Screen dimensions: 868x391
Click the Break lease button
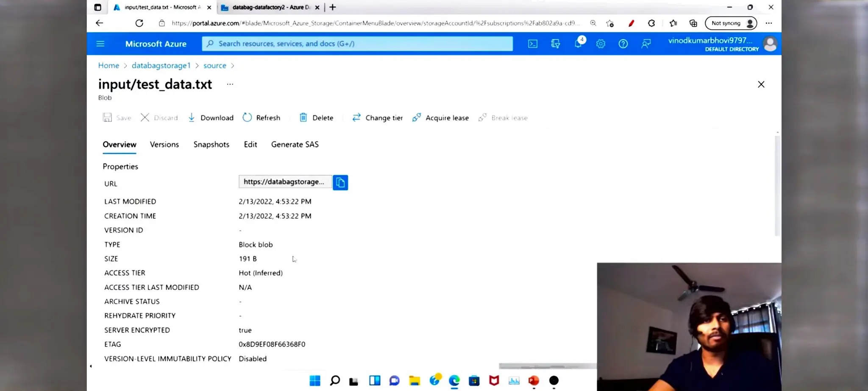tap(503, 118)
